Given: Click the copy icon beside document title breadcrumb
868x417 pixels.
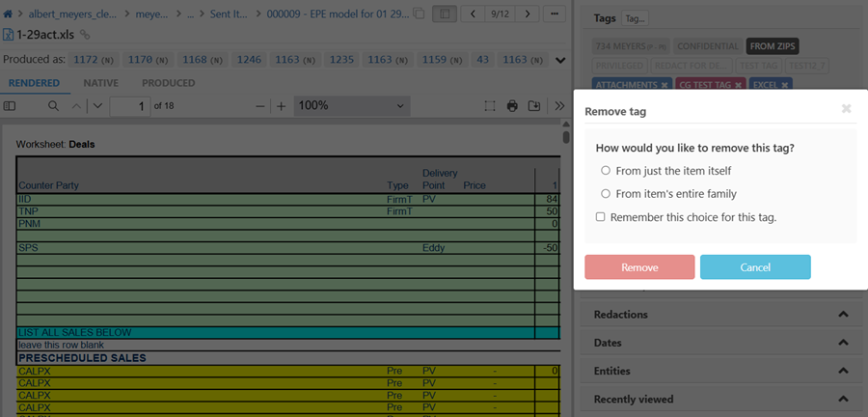Looking at the screenshot, I should [x=419, y=14].
